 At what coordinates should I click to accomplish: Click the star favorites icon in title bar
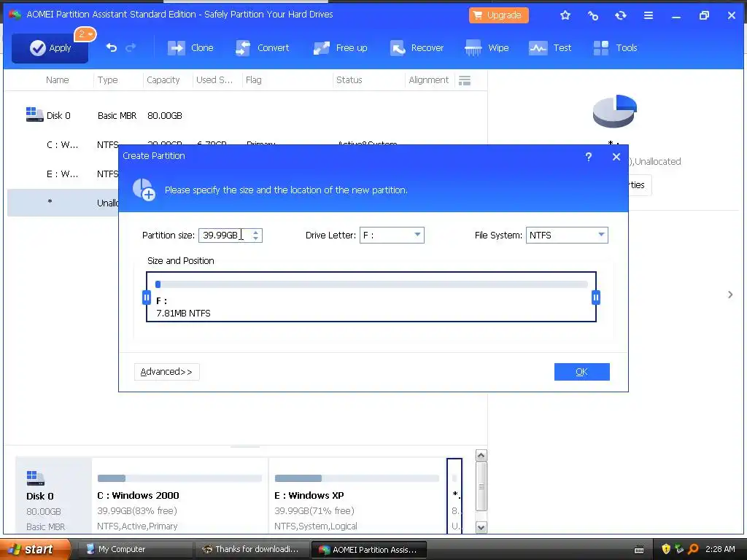point(565,15)
